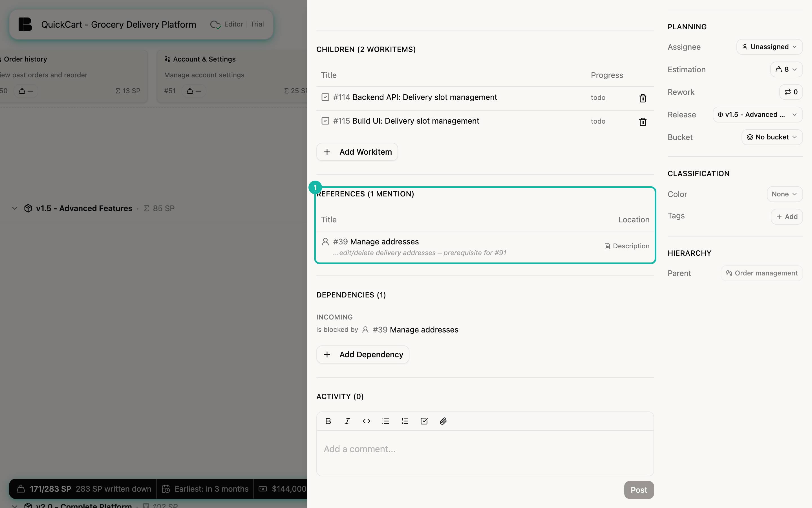Insert checklist in comment editor
812x508 pixels.
coord(424,421)
